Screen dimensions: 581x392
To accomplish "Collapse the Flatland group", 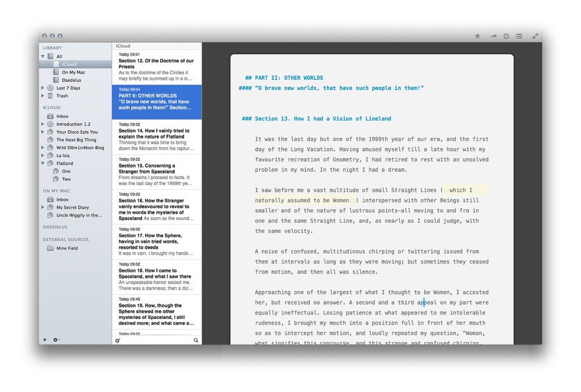I will pyautogui.click(x=42, y=164).
